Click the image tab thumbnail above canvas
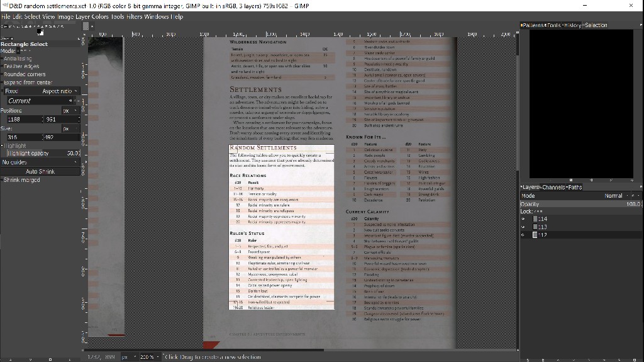Image resolution: width=644 pixels, height=362 pixels. click(86, 26)
